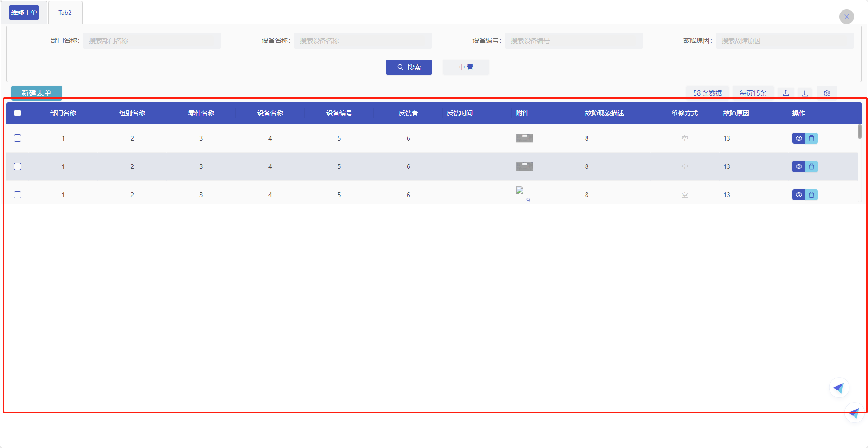
Task: View second row with the eye icon
Action: tap(798, 166)
